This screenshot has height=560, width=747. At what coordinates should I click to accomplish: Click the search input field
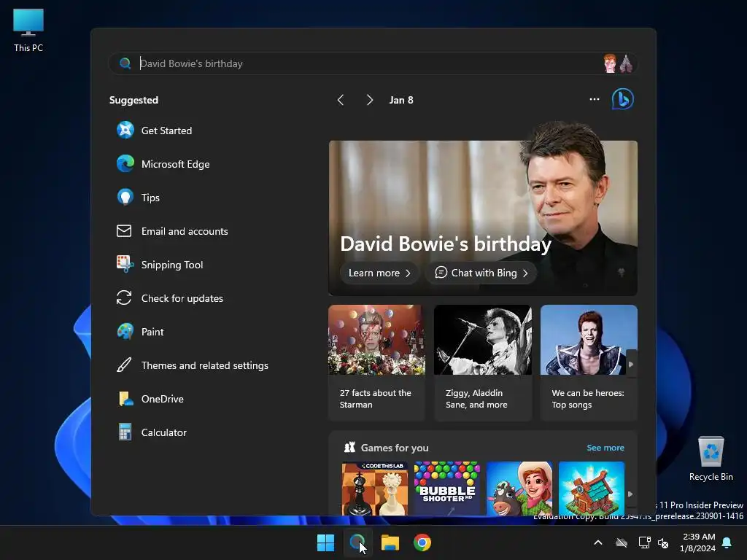371,63
